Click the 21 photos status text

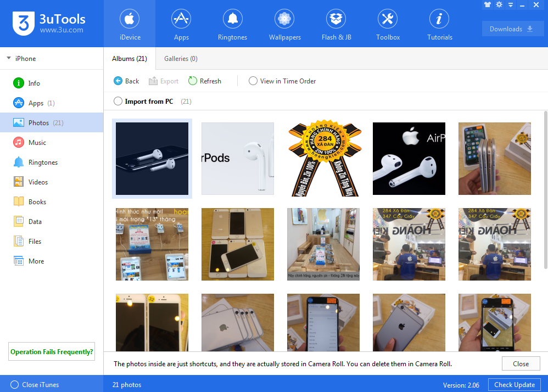pos(127,385)
